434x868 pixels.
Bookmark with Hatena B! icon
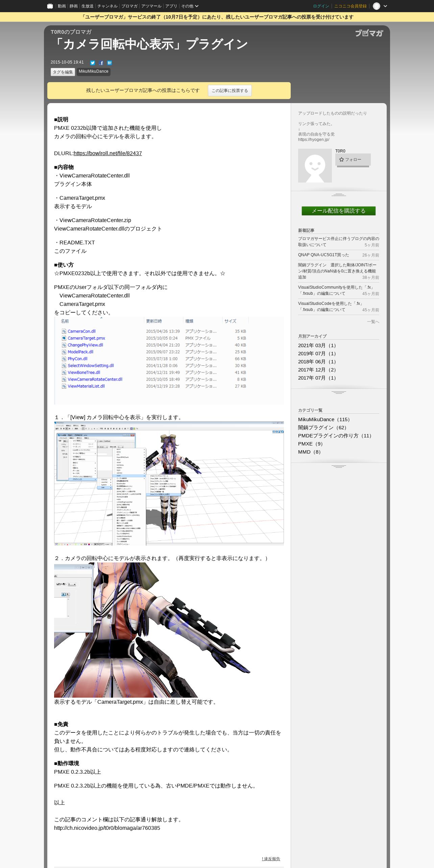(110, 63)
